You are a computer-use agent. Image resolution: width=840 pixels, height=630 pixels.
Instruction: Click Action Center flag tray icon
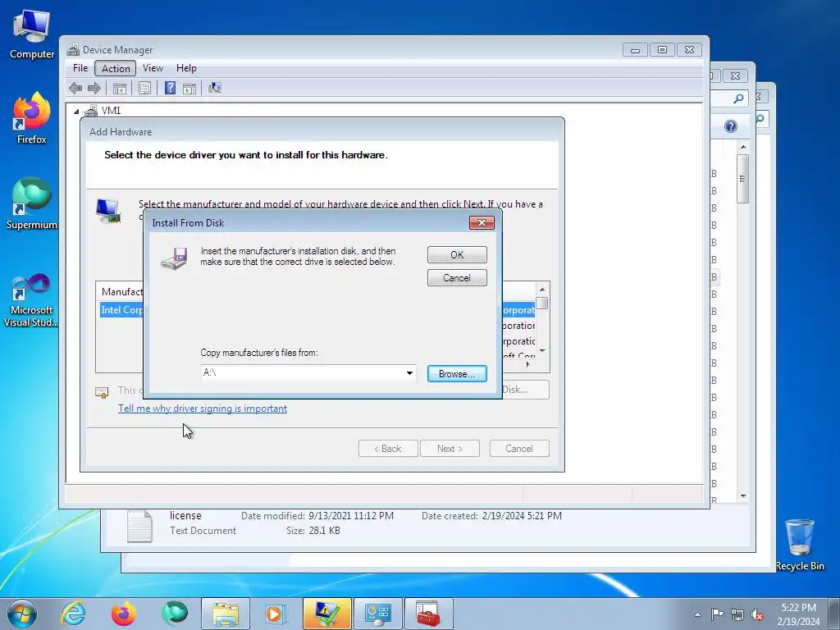tap(717, 614)
